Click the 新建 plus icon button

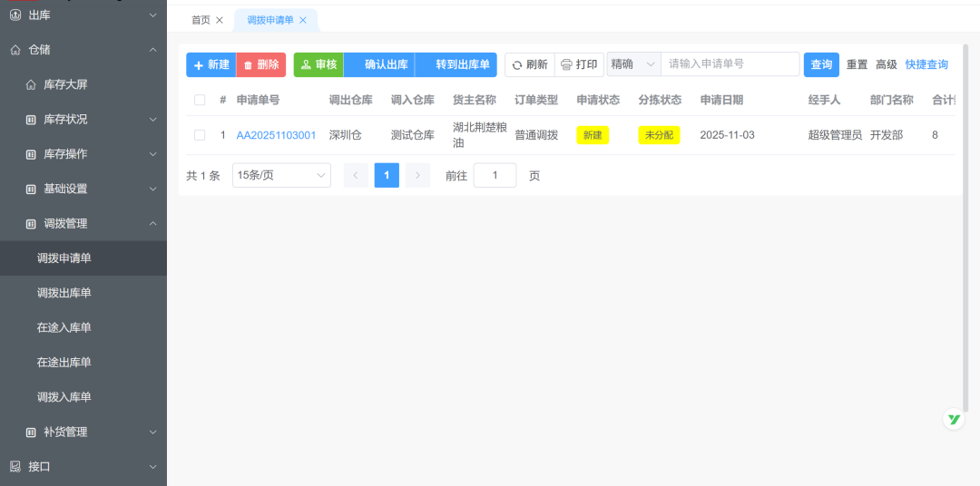(x=211, y=64)
